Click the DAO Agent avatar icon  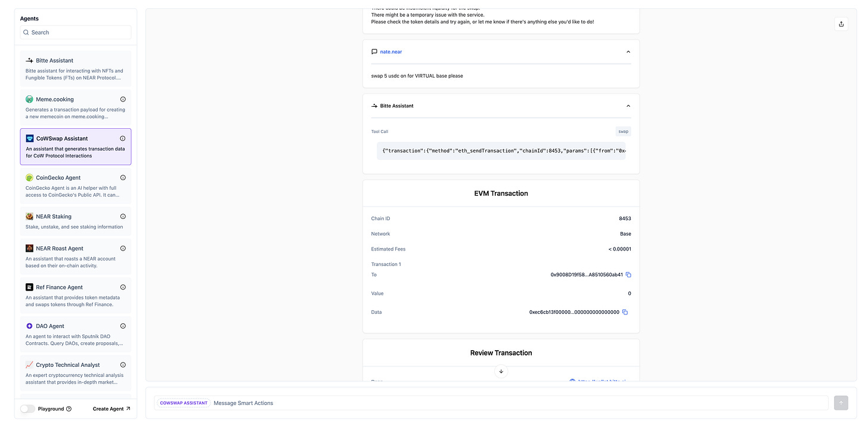click(29, 326)
